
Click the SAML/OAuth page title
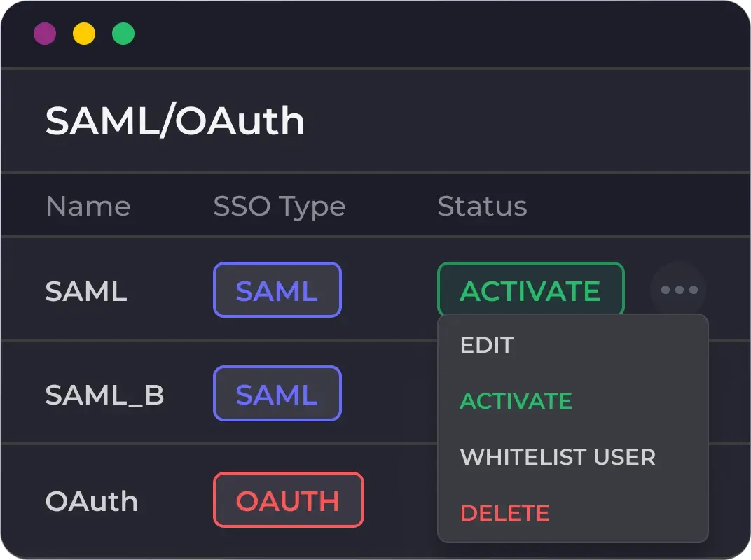pyautogui.click(x=174, y=120)
